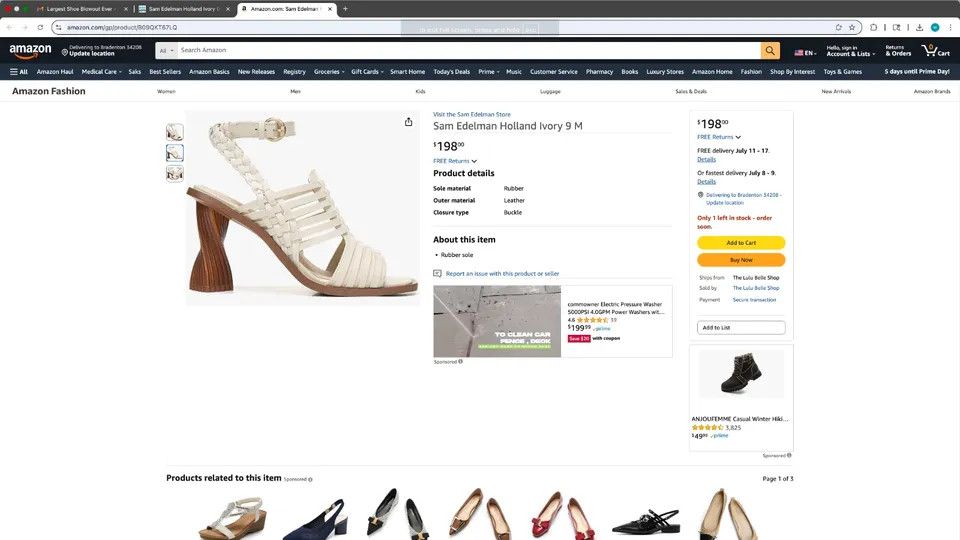
Task: Open the All hamburger menu
Action: (x=19, y=72)
